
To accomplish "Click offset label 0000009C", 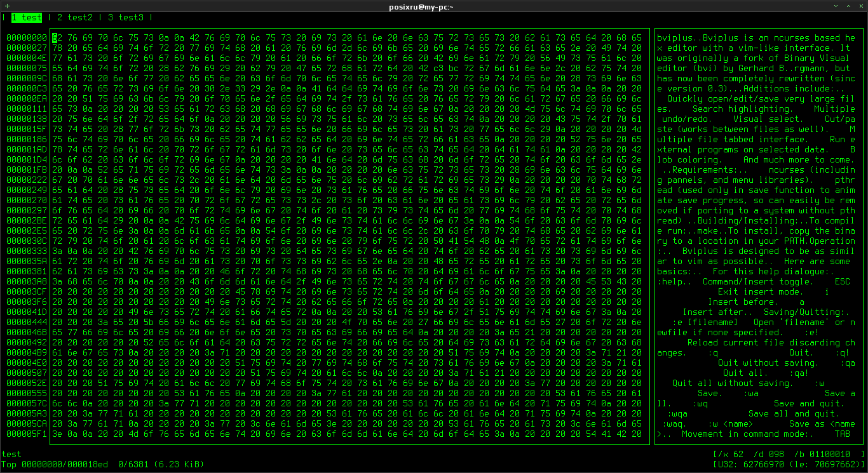I will pyautogui.click(x=27, y=78).
